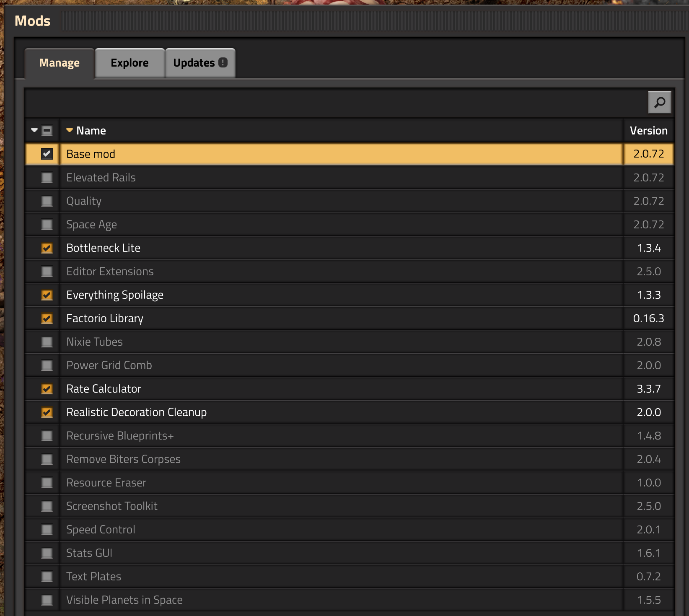Switch to the Manage tab
The height and width of the screenshot is (616, 689).
59,63
